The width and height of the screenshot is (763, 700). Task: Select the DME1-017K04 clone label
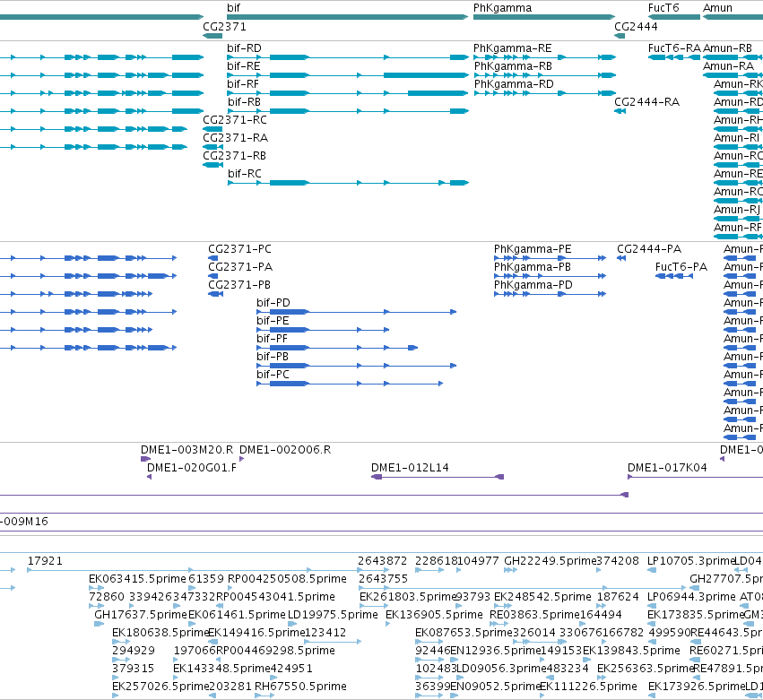pyautogui.click(x=667, y=468)
